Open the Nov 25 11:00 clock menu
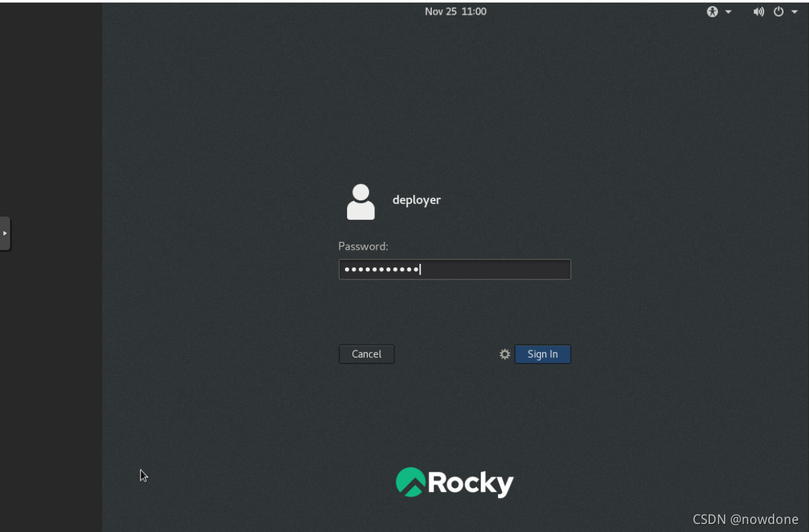The image size is (809, 532). click(x=455, y=11)
